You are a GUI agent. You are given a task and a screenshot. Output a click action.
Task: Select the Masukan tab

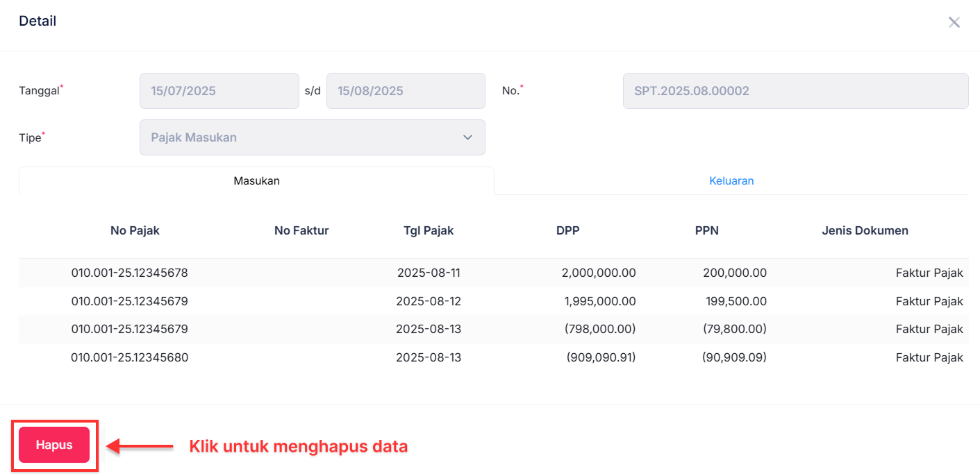[256, 180]
